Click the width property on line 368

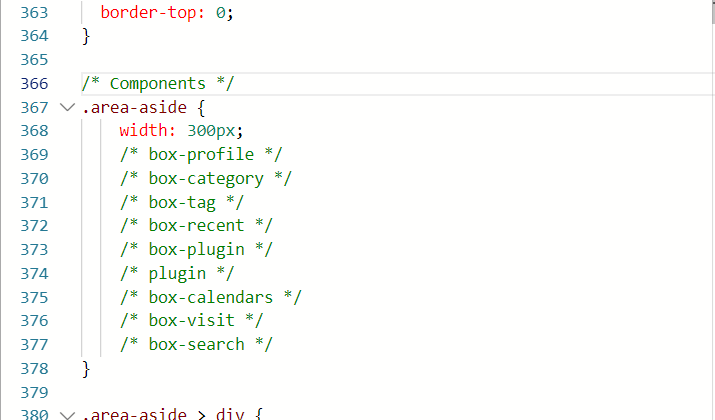[143, 131]
